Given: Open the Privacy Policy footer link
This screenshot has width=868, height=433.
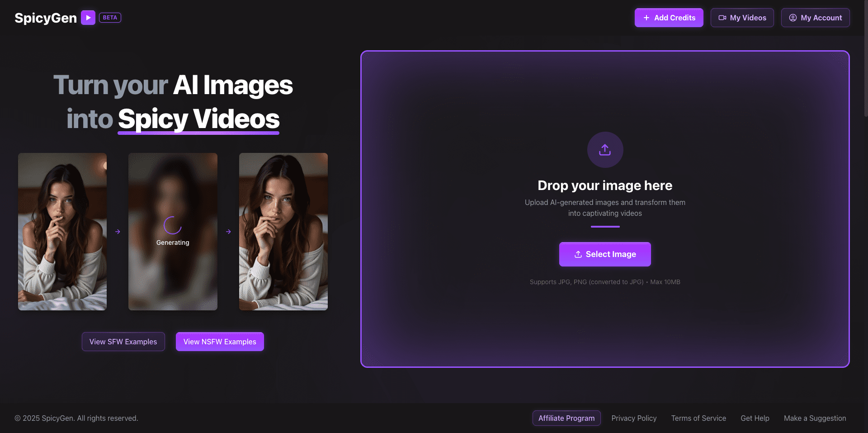Looking at the screenshot, I should tap(634, 418).
